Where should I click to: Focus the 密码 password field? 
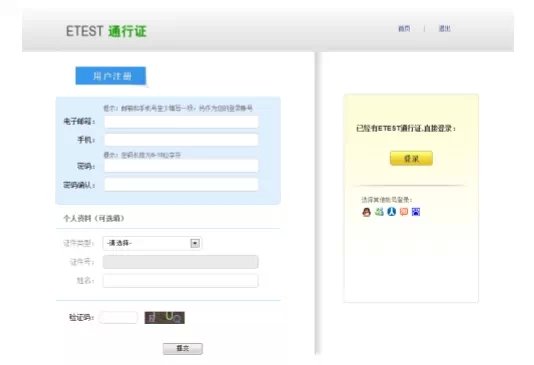click(x=181, y=166)
